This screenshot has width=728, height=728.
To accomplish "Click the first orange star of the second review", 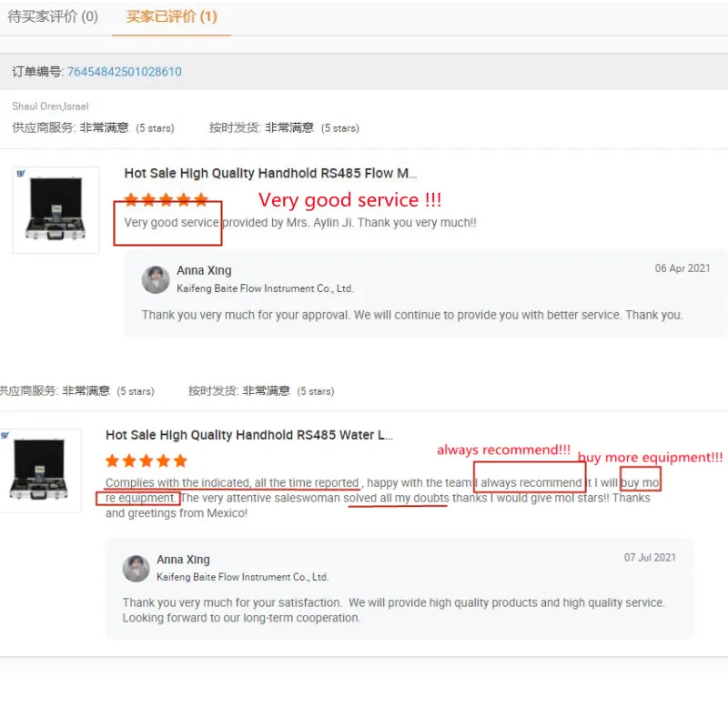I will click(112, 461).
